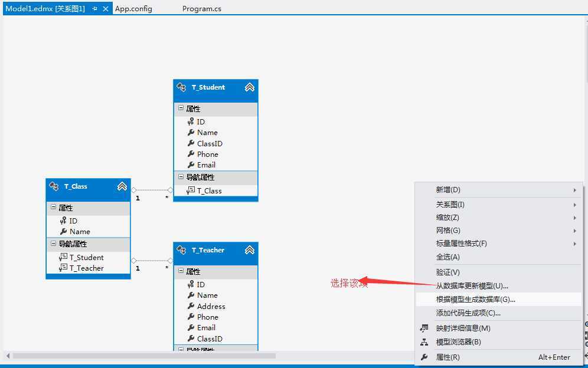Pin the Model1.edmx tab
588x368 pixels.
click(94, 8)
